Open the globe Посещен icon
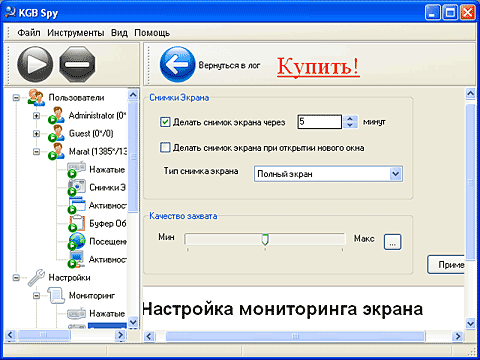480x360 pixels. 76,241
